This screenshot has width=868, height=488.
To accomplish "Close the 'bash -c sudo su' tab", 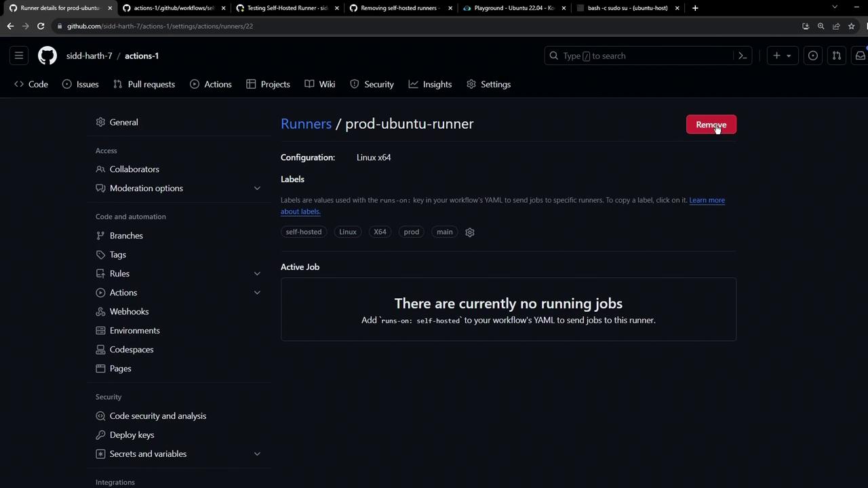I will pos(677,8).
